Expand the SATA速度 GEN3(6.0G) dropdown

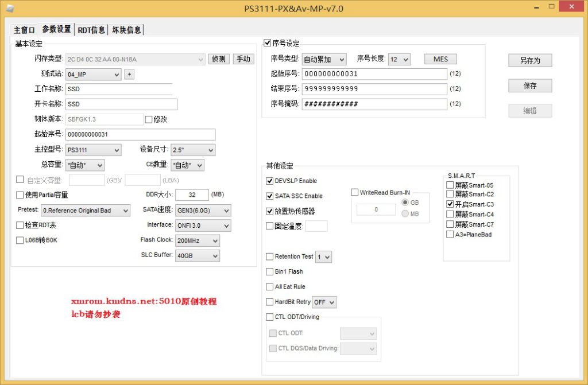coord(202,211)
